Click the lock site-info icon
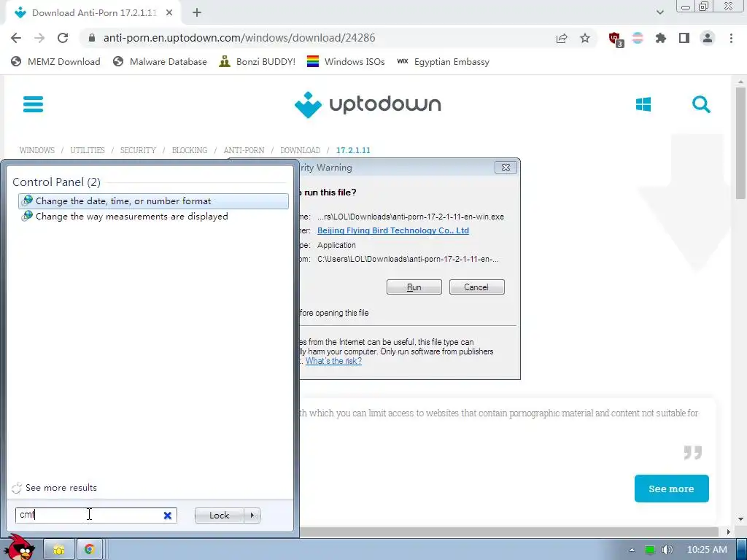This screenshot has height=560, width=747. coord(92,38)
